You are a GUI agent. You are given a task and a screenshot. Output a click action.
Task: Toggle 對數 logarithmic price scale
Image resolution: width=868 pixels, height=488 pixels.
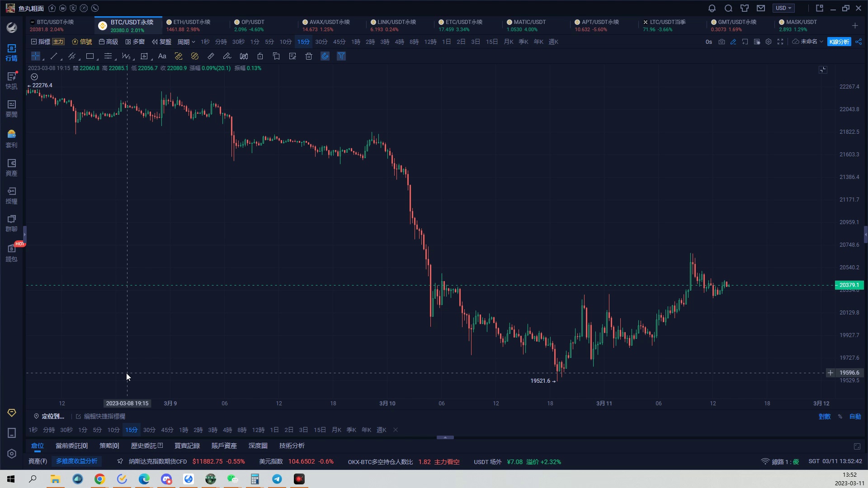(825, 416)
